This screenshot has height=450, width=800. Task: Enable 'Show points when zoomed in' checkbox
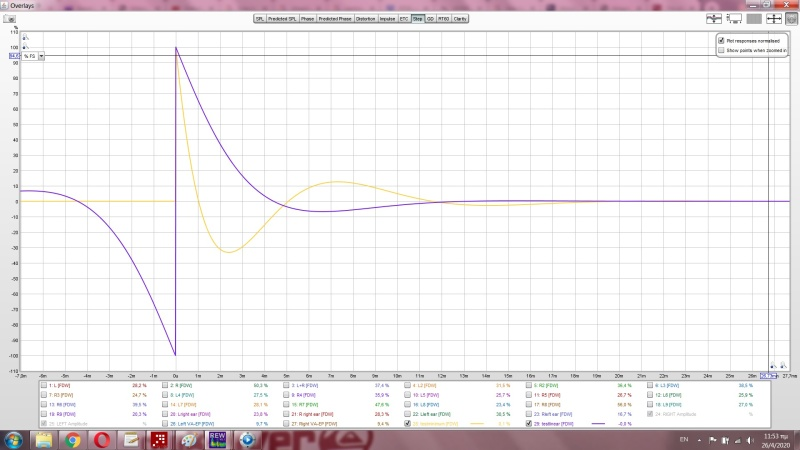[x=722, y=49]
